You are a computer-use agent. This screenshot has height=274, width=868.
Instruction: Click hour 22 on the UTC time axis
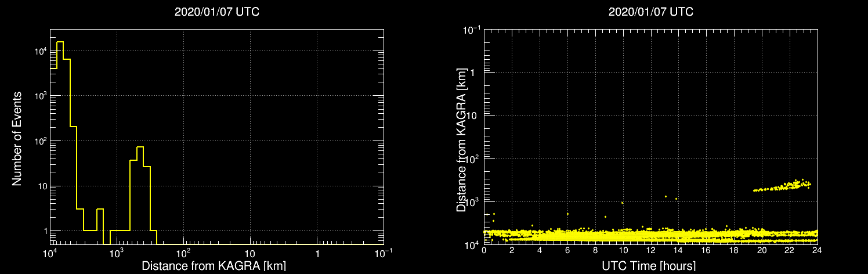click(x=790, y=250)
